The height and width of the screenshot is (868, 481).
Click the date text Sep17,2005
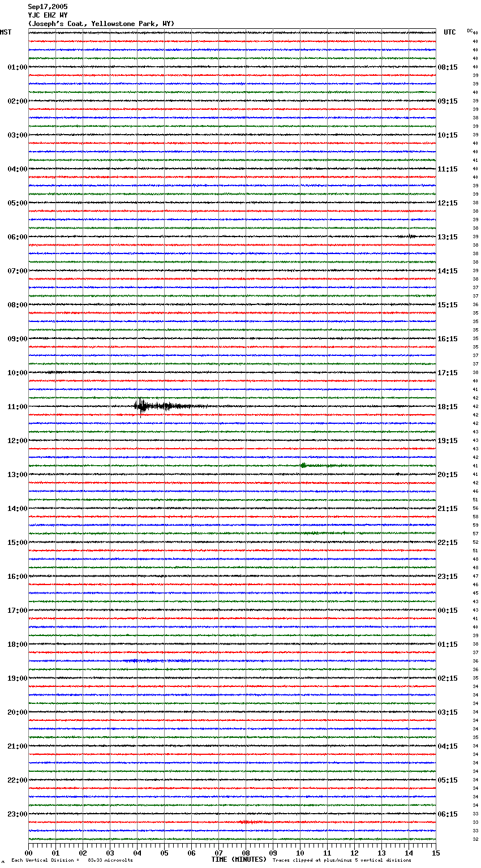click(x=48, y=7)
